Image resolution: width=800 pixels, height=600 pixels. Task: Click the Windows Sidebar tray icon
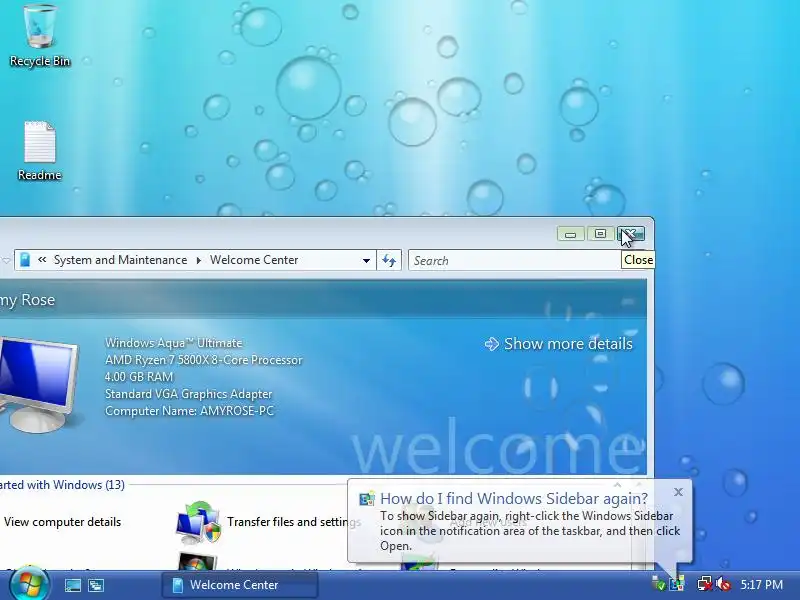[x=678, y=583]
